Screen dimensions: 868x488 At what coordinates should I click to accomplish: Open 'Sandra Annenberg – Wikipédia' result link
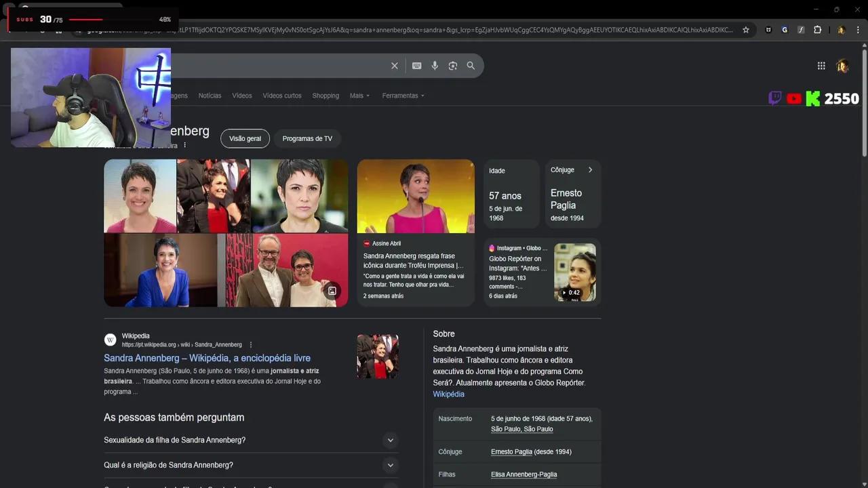(x=207, y=358)
